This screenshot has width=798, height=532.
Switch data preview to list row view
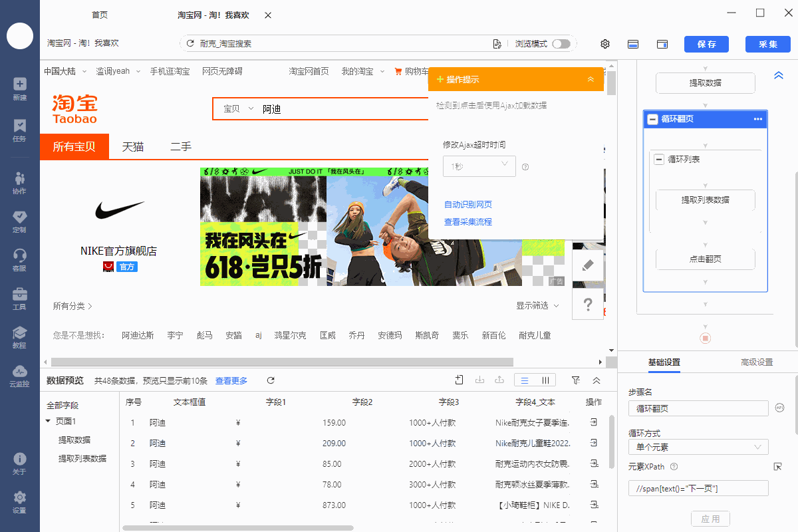tap(525, 380)
